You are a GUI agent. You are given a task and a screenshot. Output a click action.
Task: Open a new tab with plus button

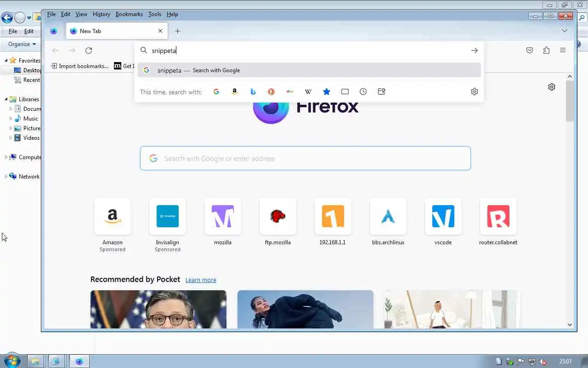click(x=178, y=31)
